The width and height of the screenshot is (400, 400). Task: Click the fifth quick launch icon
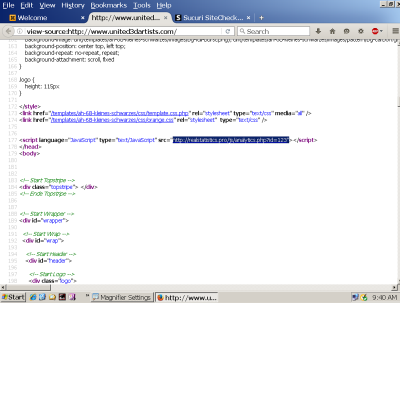[72, 297]
